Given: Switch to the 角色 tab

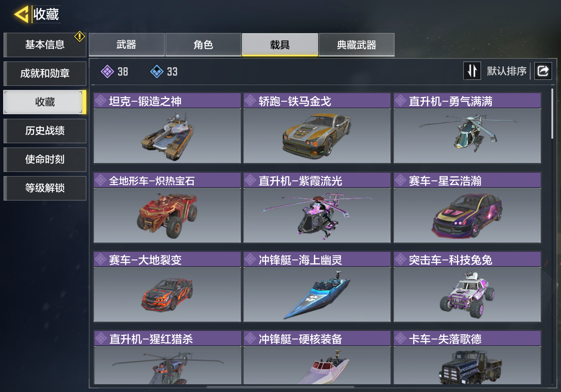Looking at the screenshot, I should point(203,45).
